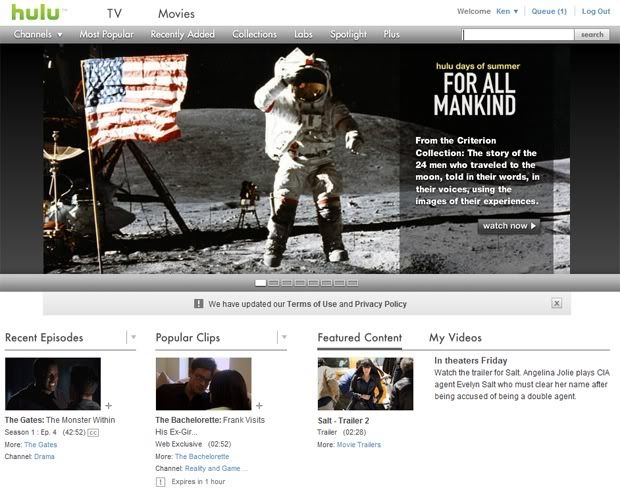Image resolution: width=620 pixels, height=490 pixels.
Task: Add The Gates episode to queue with plus icon
Action: click(x=109, y=406)
